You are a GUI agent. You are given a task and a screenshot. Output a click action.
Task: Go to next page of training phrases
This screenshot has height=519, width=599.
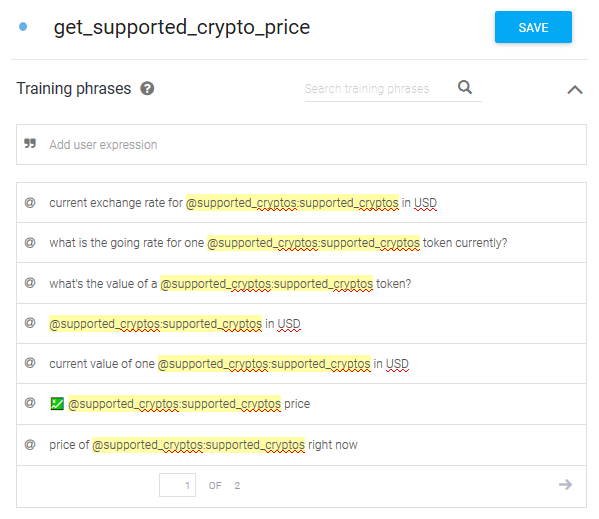565,485
